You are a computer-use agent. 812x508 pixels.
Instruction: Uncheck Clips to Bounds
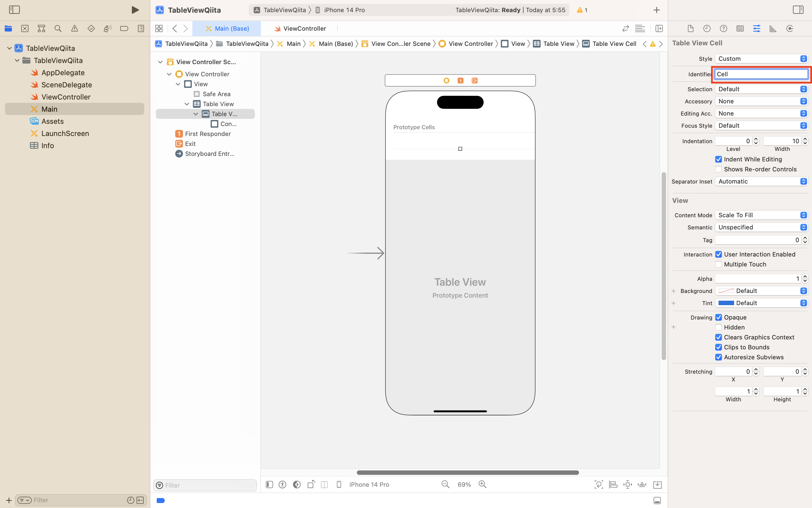pos(718,347)
